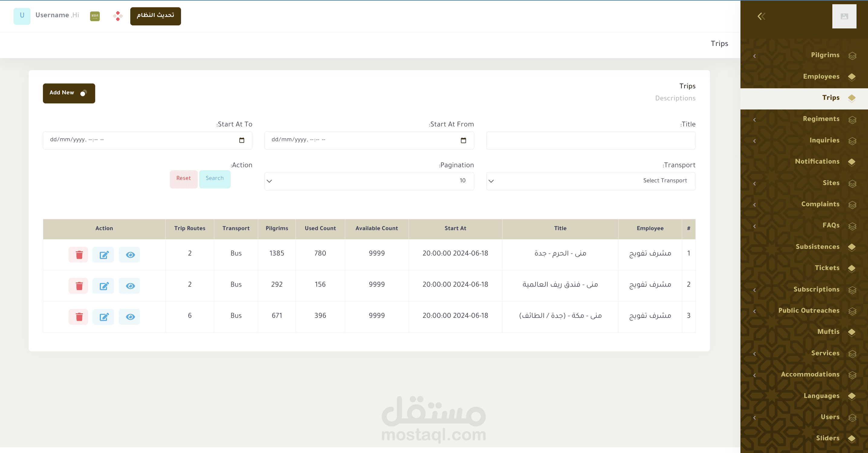
Task: Open the Select Transport dropdown
Action: click(590, 181)
